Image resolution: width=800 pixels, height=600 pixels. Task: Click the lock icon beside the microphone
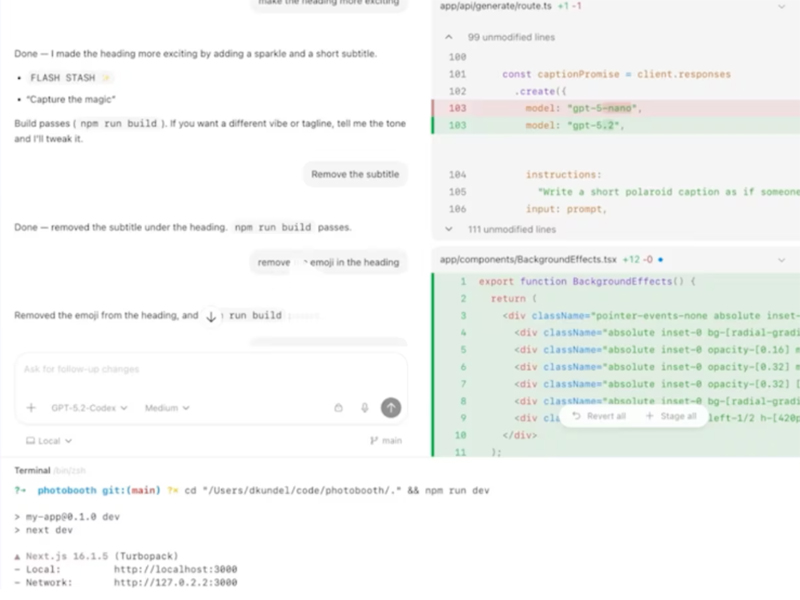click(x=339, y=408)
